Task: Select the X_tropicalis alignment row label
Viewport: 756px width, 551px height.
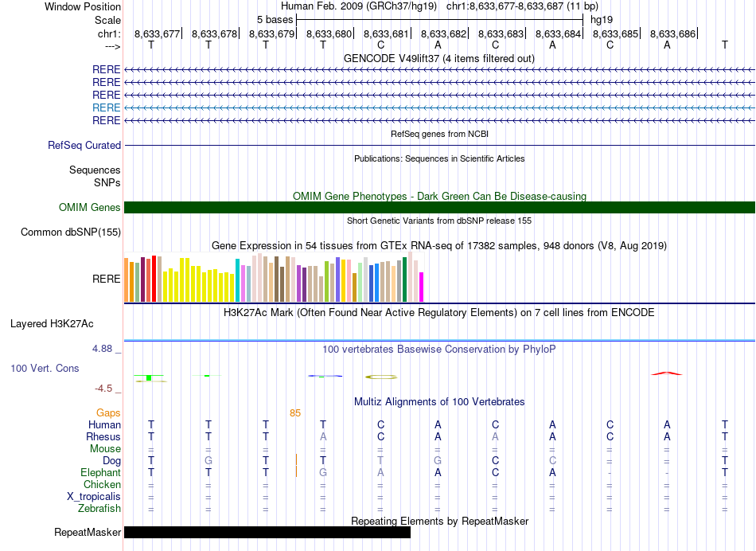Action: pyautogui.click(x=94, y=497)
